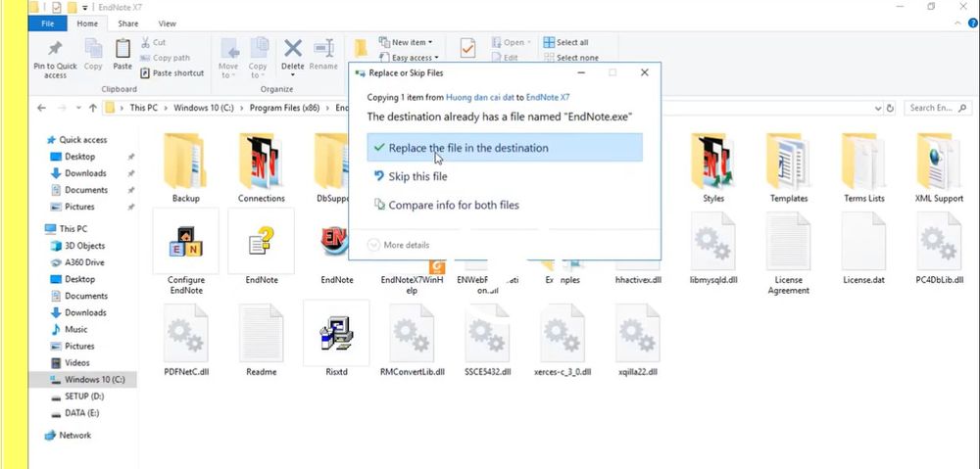Select Network in navigation pane

point(68,436)
